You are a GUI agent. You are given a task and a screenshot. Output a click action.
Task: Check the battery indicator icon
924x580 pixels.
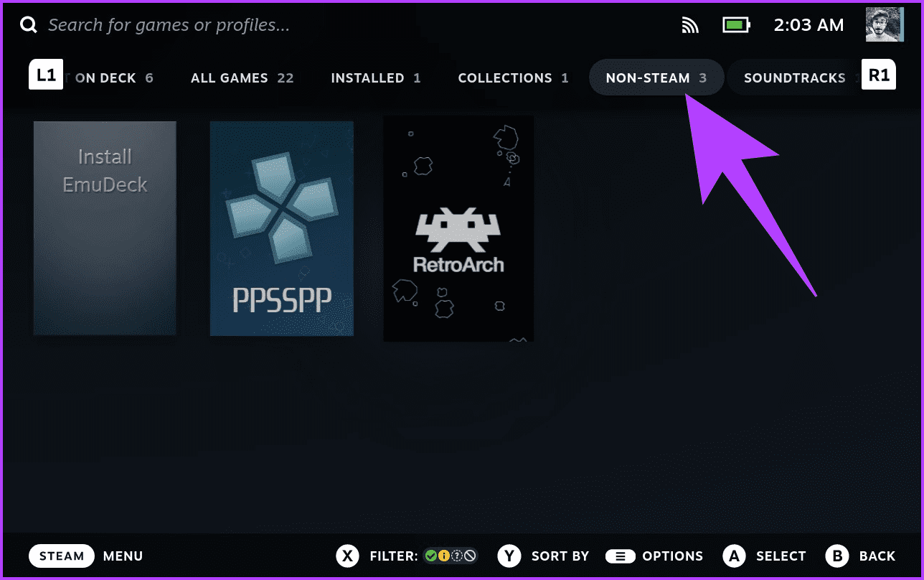[x=736, y=25]
